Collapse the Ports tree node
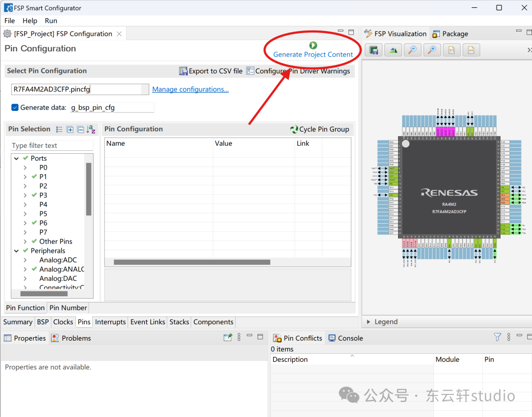Viewport: 532px width, 417px height. point(16,158)
